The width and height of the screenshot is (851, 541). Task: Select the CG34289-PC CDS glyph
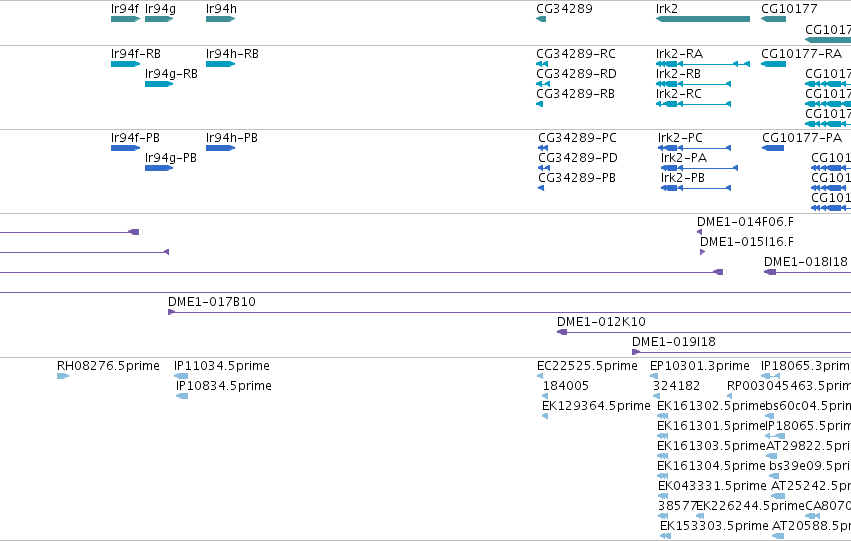click(543, 148)
